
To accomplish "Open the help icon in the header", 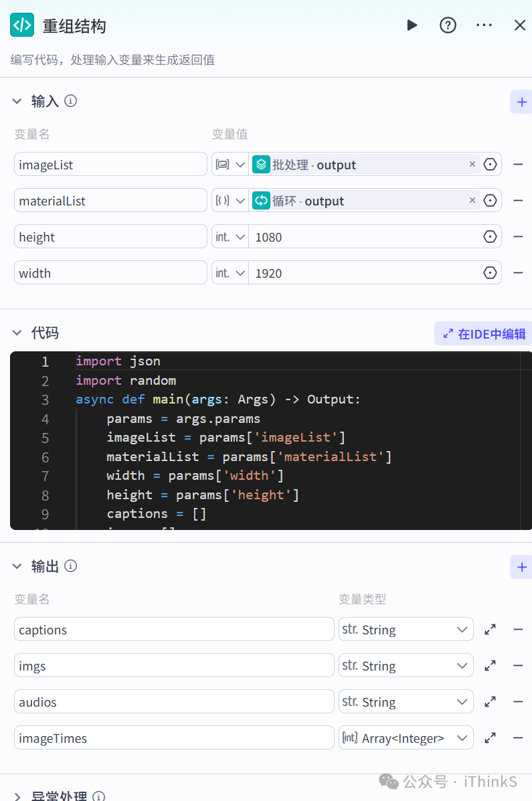I will tap(448, 25).
